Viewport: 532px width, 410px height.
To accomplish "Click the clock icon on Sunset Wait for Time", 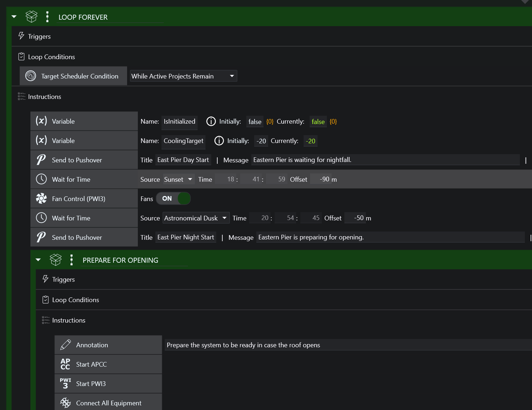I will [x=41, y=179].
